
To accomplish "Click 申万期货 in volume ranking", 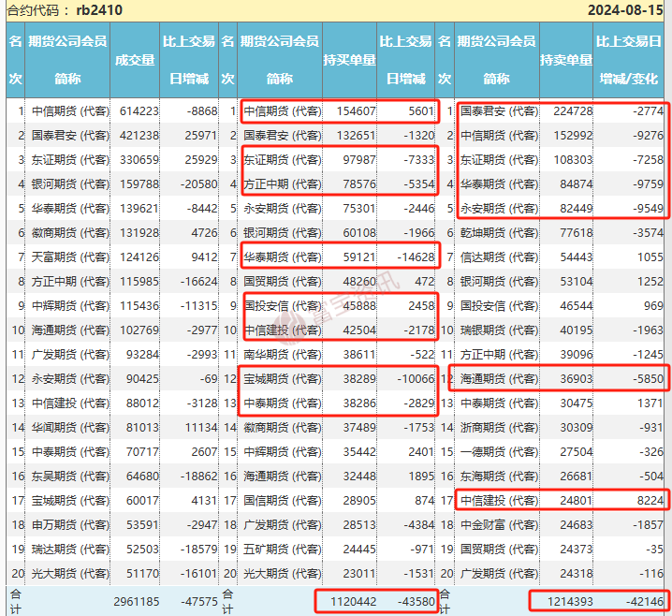I will 70,524.
